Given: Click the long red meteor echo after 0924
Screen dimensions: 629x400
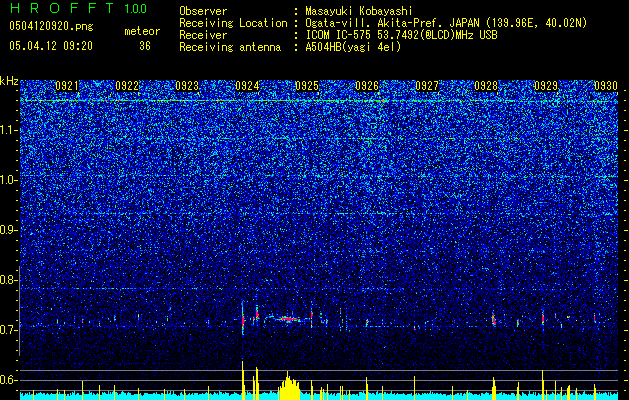Looking at the screenshot, I should tap(288, 319).
